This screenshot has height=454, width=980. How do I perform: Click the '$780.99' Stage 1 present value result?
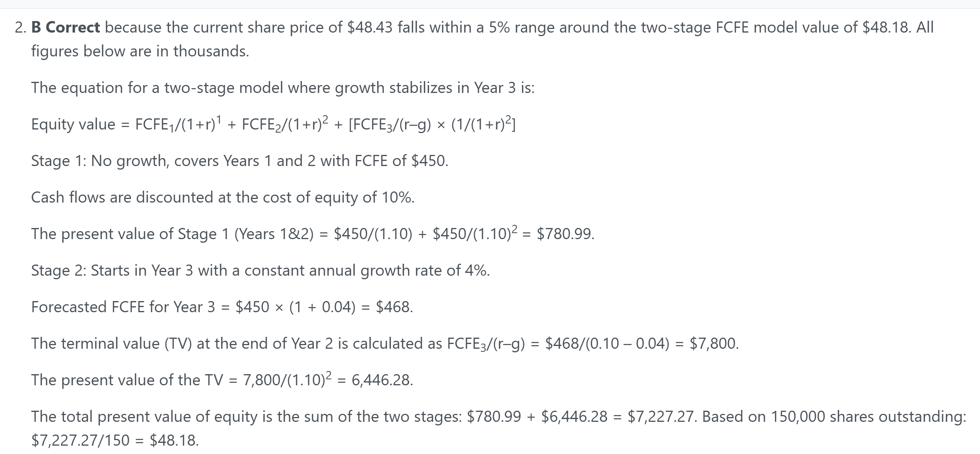pos(565,234)
